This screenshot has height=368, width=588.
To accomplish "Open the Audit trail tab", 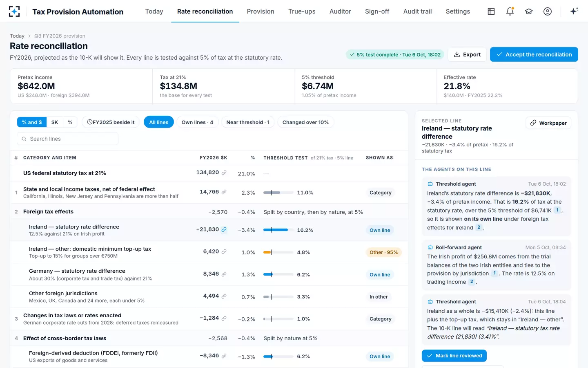I will pyautogui.click(x=417, y=11).
